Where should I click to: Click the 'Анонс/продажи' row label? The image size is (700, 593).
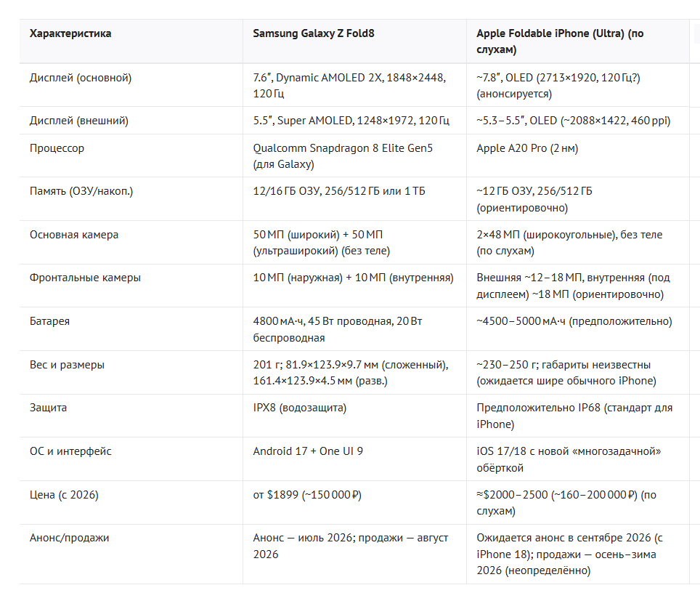(x=69, y=538)
